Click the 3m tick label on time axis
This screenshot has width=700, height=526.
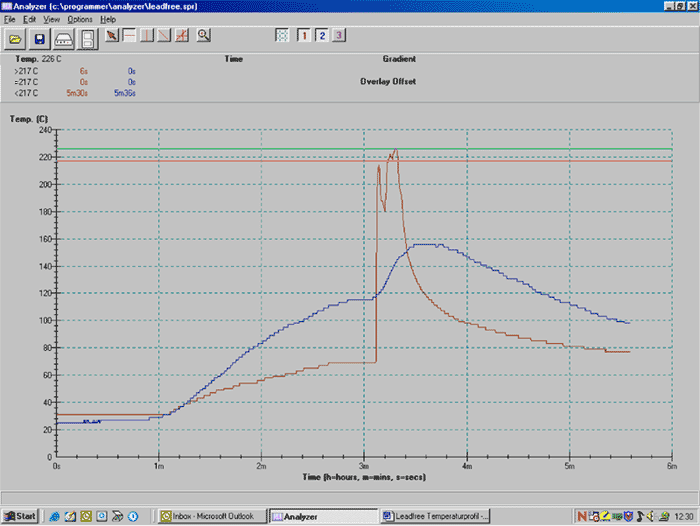pos(364,466)
